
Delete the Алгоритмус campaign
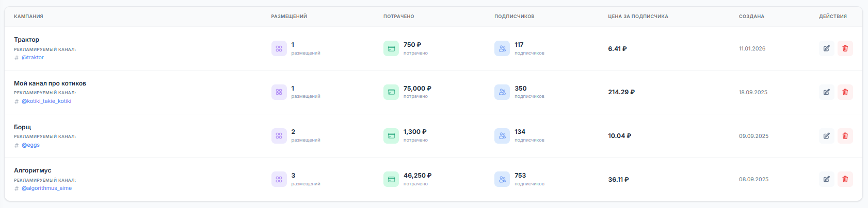tap(845, 179)
